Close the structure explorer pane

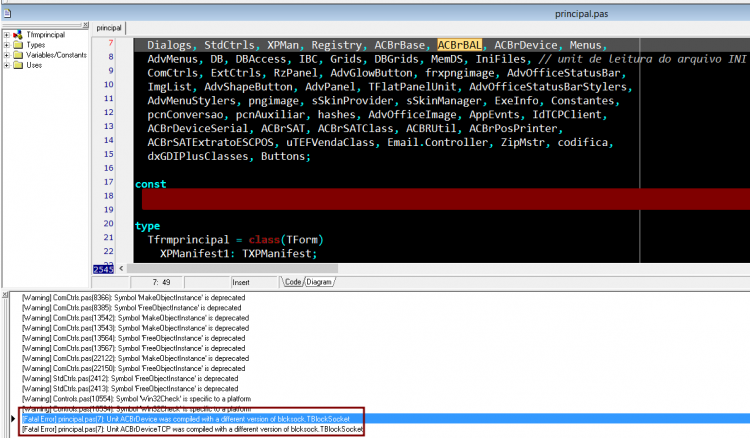coord(86,25)
